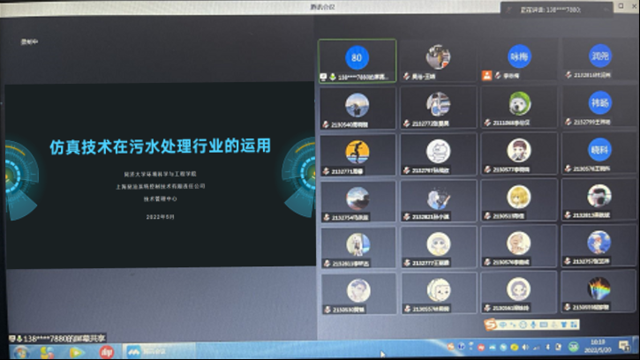Click the orange host badge beside 咏梅
This screenshot has height=360, width=640.
coord(487,76)
